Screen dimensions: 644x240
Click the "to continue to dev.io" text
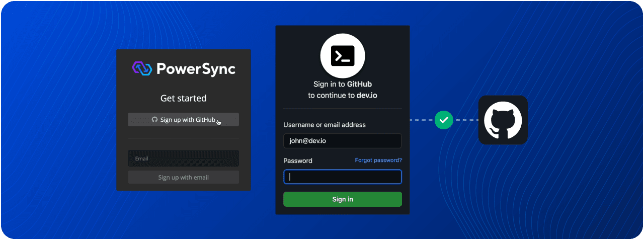click(x=343, y=95)
